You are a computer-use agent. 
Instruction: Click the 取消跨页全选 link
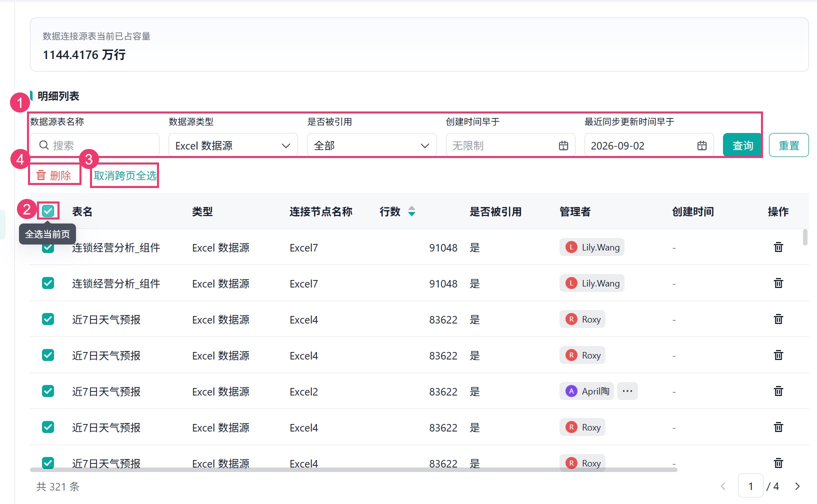(125, 175)
